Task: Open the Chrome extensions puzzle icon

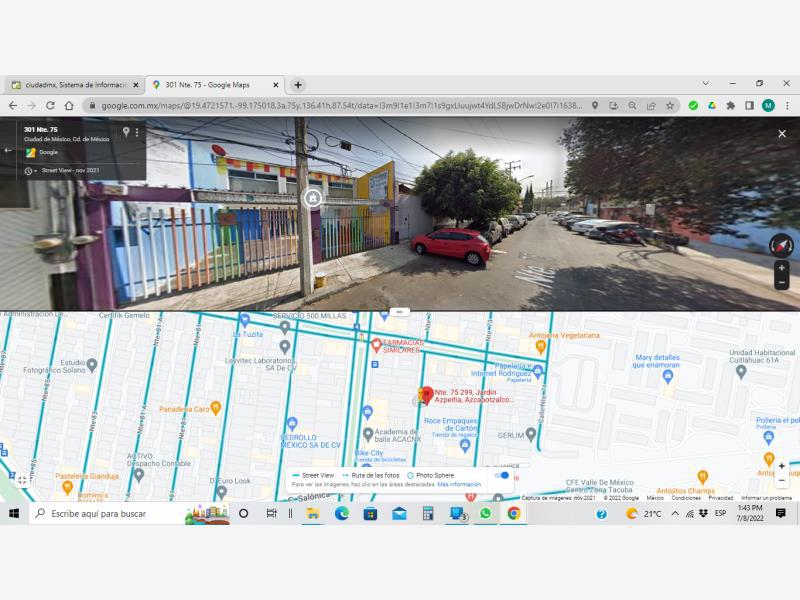Action: pyautogui.click(x=730, y=106)
